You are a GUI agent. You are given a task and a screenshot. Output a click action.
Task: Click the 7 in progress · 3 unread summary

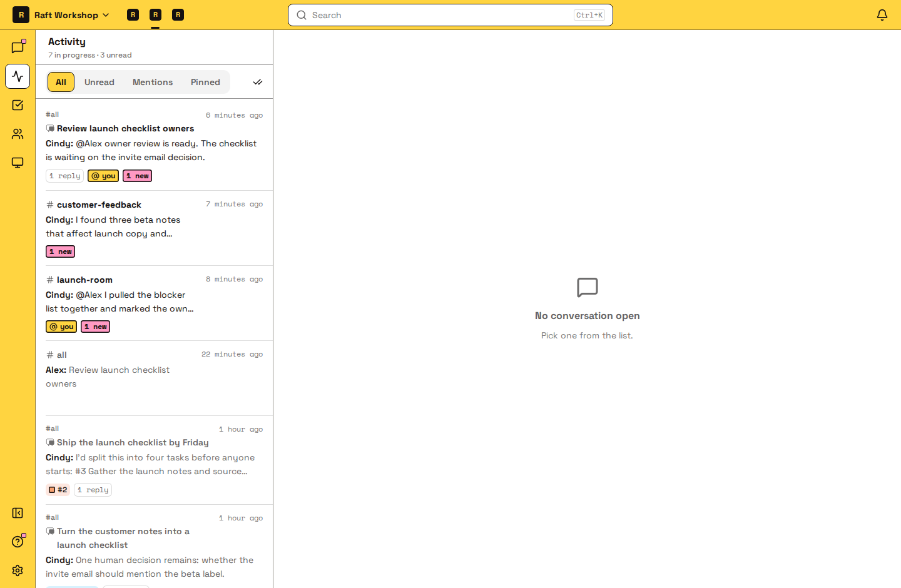pyautogui.click(x=90, y=55)
